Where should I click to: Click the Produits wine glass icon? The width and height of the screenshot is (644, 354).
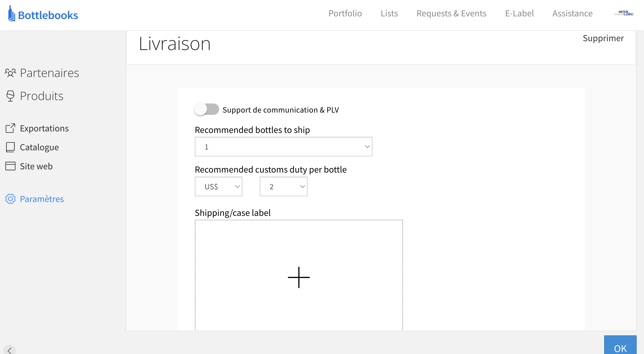(10, 96)
